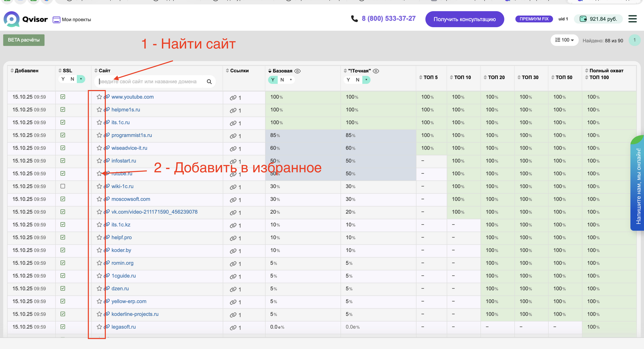Favorite wiseadvice-it.ru using the star icon
Viewport: 644px width, 349px height.
click(x=99, y=148)
